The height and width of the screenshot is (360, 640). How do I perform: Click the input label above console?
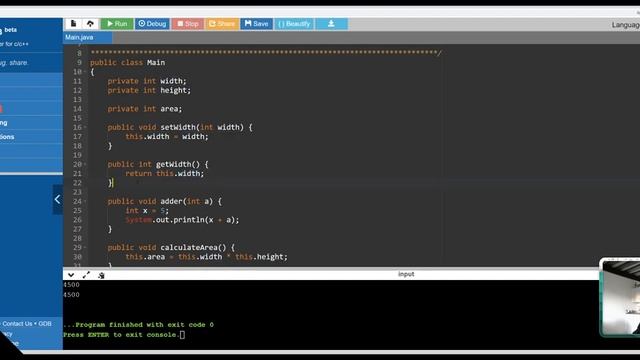click(406, 274)
